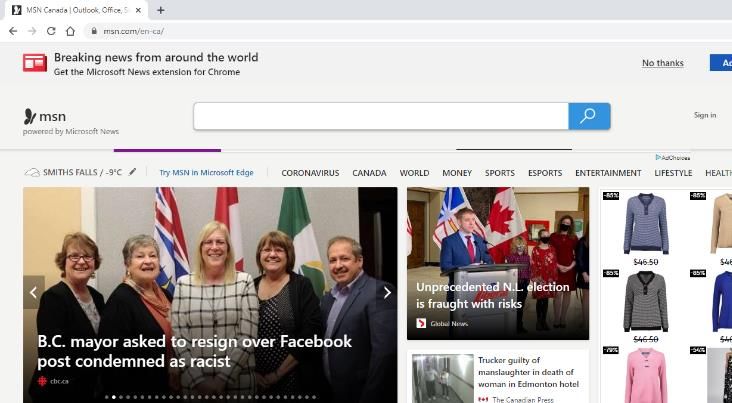Image resolution: width=732 pixels, height=403 pixels.
Task: Click the cloud weather icon
Action: point(32,173)
